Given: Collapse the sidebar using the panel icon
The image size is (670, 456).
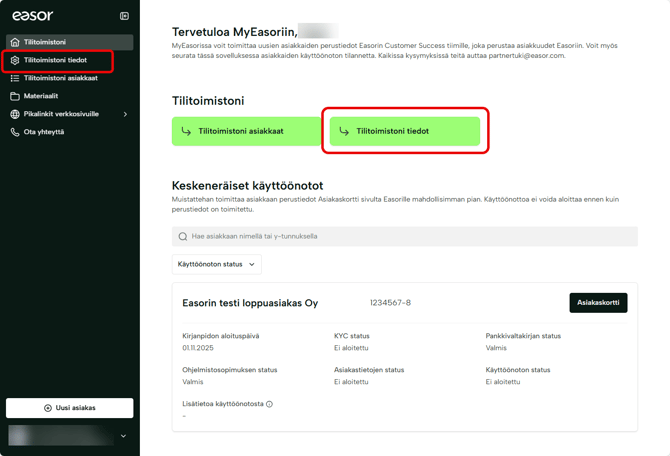Looking at the screenshot, I should pyautogui.click(x=124, y=16).
